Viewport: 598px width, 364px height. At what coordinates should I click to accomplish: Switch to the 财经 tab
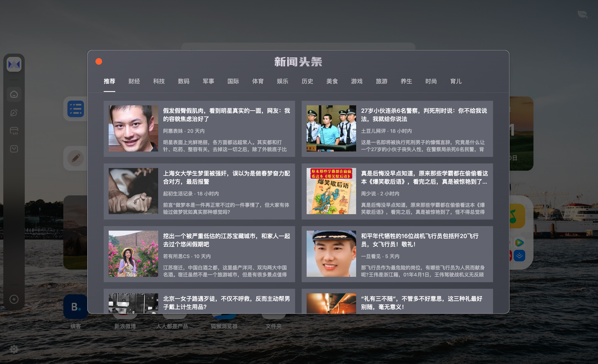coord(134,81)
